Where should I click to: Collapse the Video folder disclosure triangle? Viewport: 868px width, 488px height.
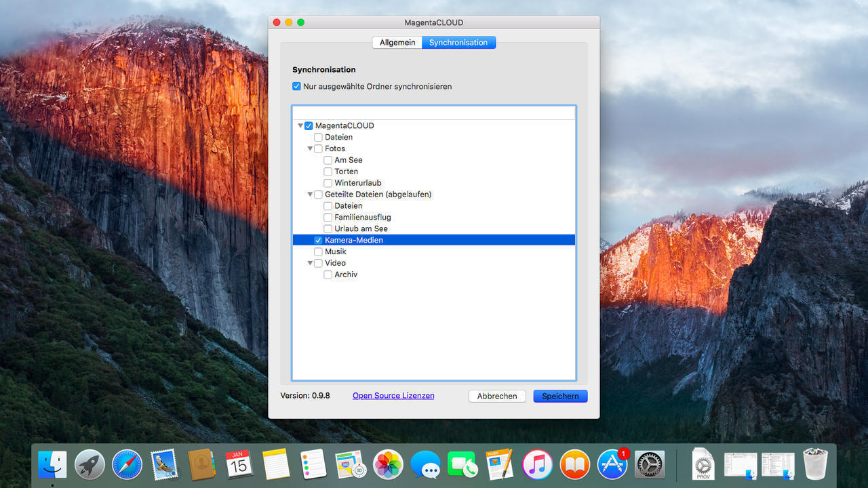[310, 263]
